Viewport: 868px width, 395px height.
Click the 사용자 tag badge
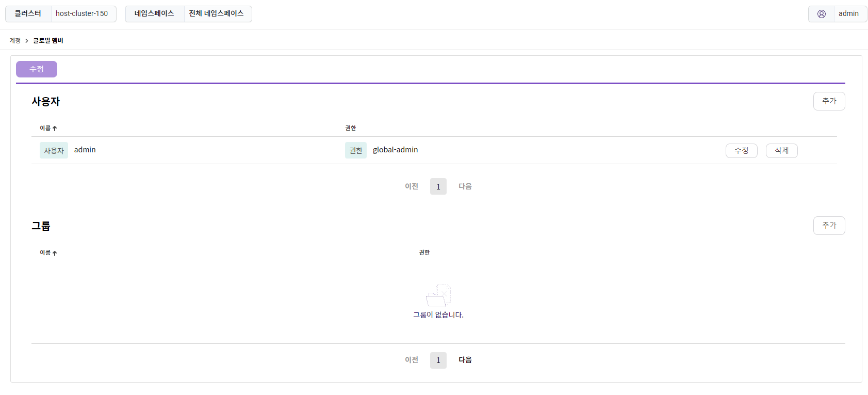[54, 150]
